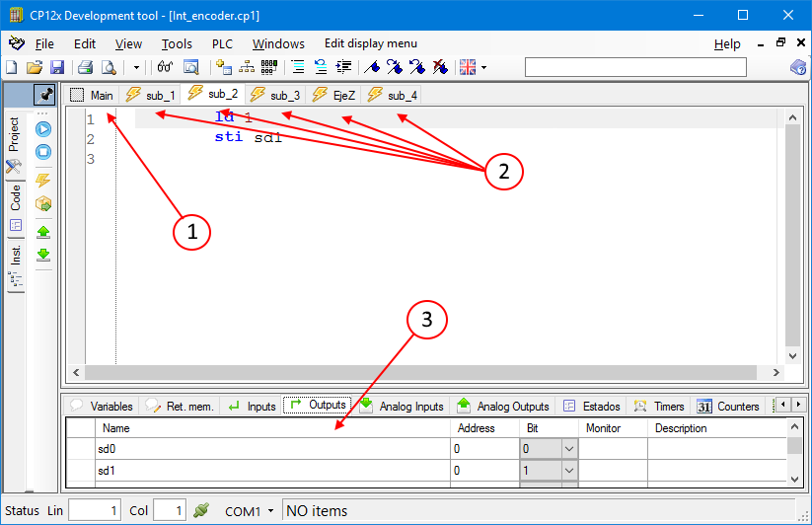Screen dimensions: 812x525
Task: Select the Analog Outputs tab
Action: 503,406
